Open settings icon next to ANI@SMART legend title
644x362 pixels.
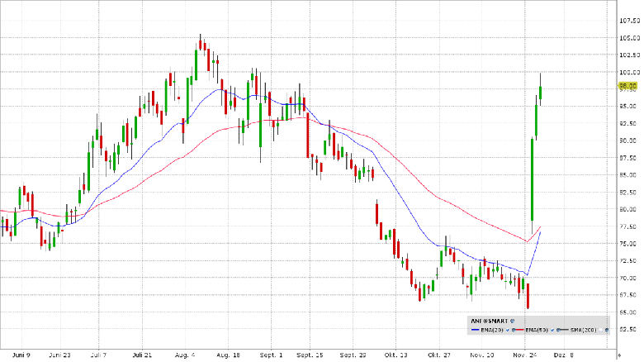coord(512,321)
